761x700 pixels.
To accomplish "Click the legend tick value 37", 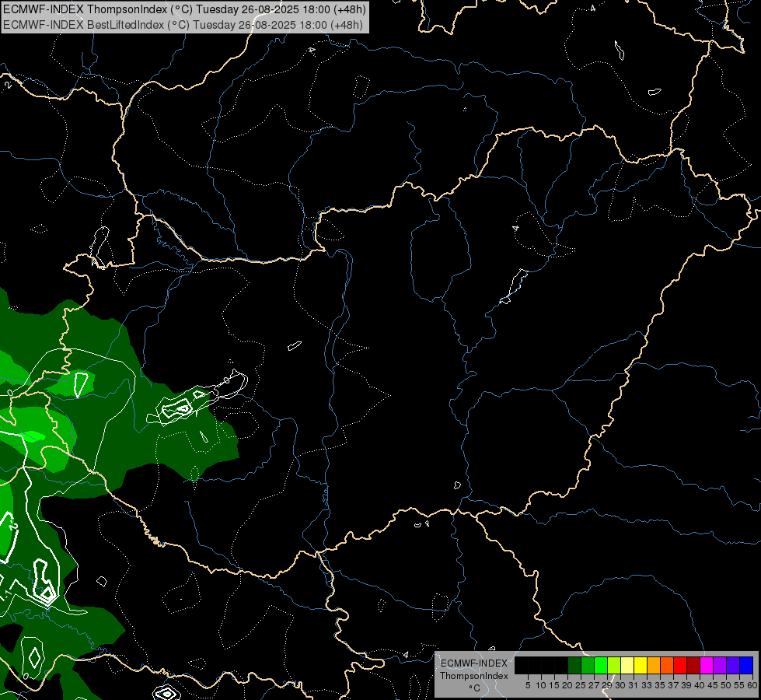I will point(673,685).
